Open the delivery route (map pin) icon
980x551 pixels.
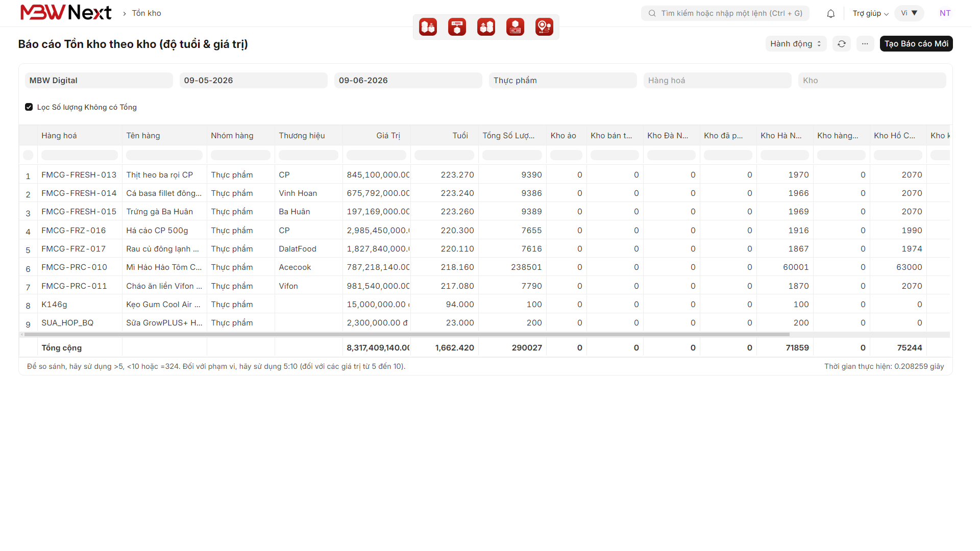click(544, 27)
